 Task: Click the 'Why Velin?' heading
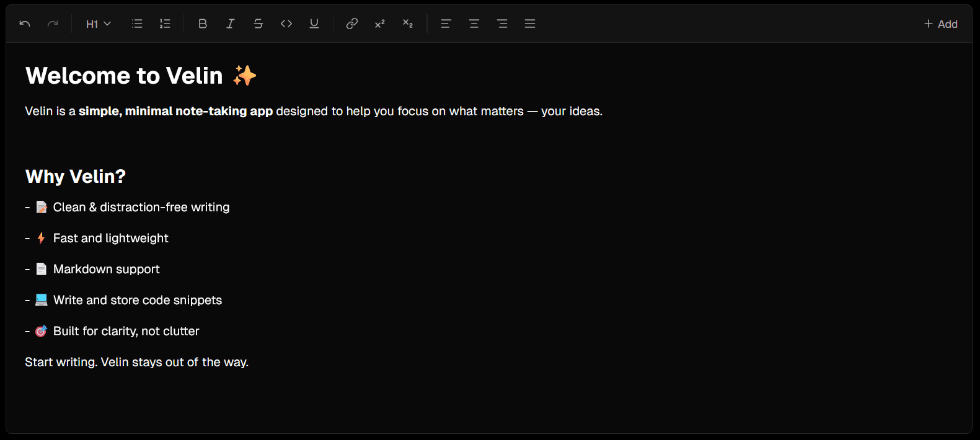point(76,177)
